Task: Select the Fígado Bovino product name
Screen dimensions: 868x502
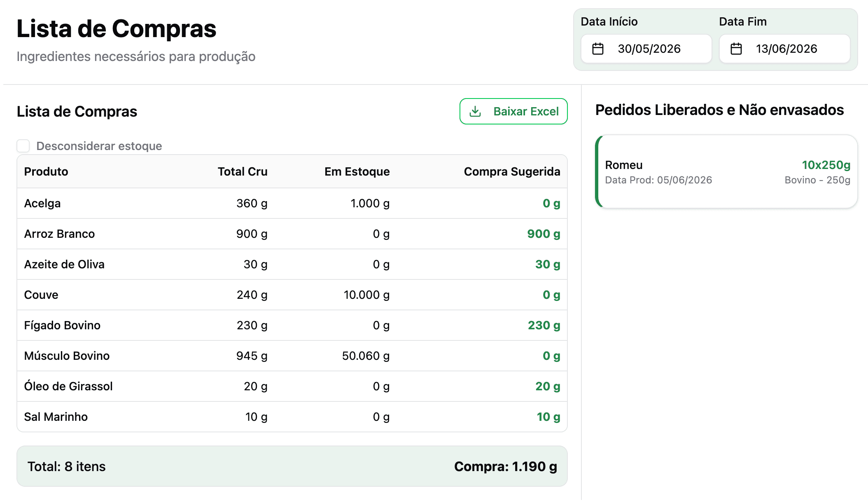Action: coord(62,325)
